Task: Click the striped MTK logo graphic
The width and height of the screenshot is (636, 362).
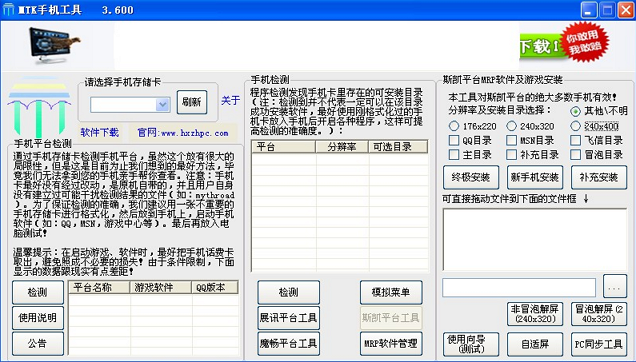Action: (39, 106)
